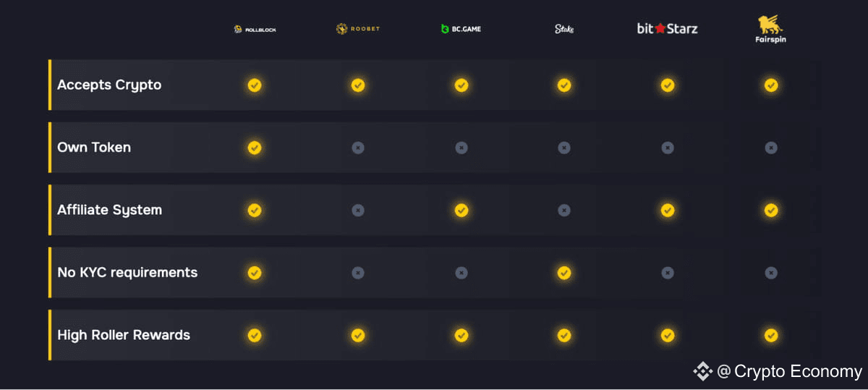Select the "No KYC requirements" row label
868x390 pixels.
(127, 273)
